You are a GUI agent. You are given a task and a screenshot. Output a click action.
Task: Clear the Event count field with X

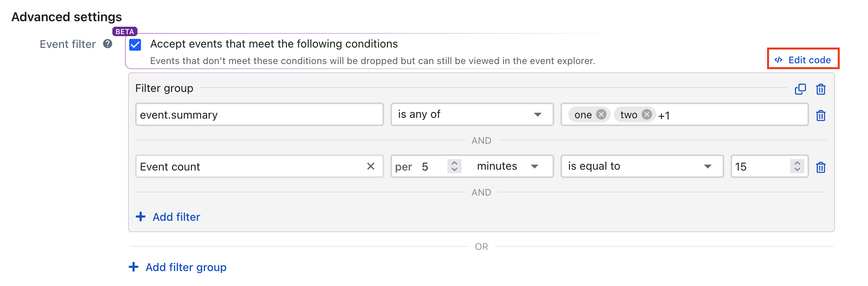(x=370, y=166)
